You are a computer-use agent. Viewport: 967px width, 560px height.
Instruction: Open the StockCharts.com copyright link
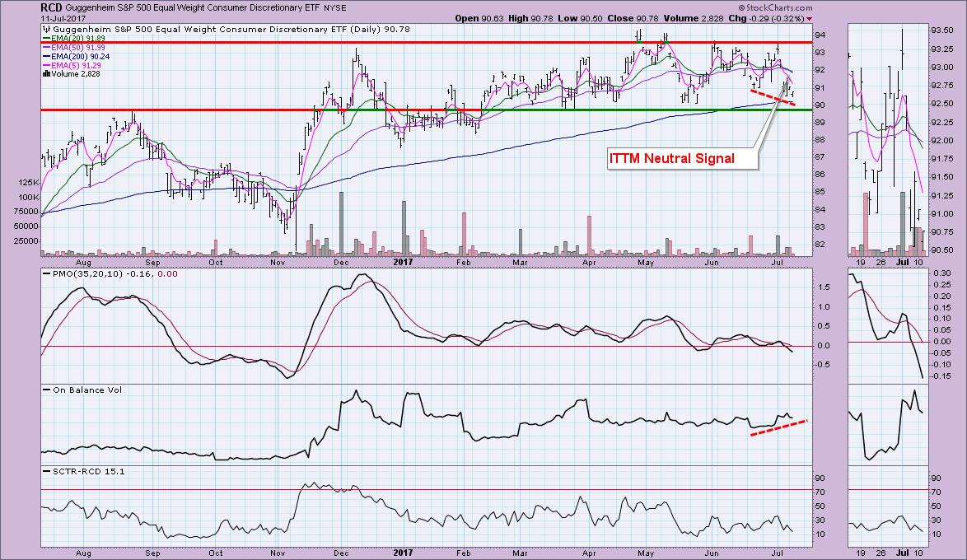(x=774, y=8)
